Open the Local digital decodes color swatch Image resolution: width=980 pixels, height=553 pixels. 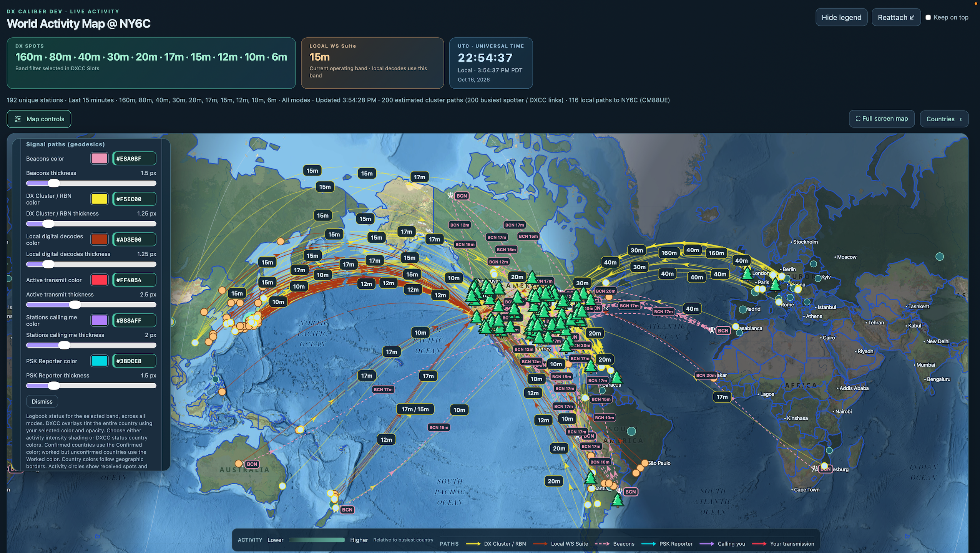pos(99,239)
